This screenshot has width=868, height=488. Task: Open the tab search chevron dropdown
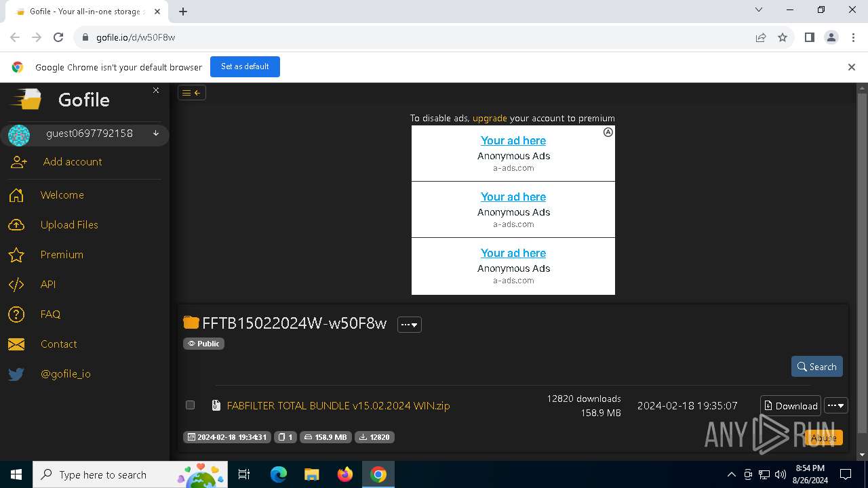759,9
